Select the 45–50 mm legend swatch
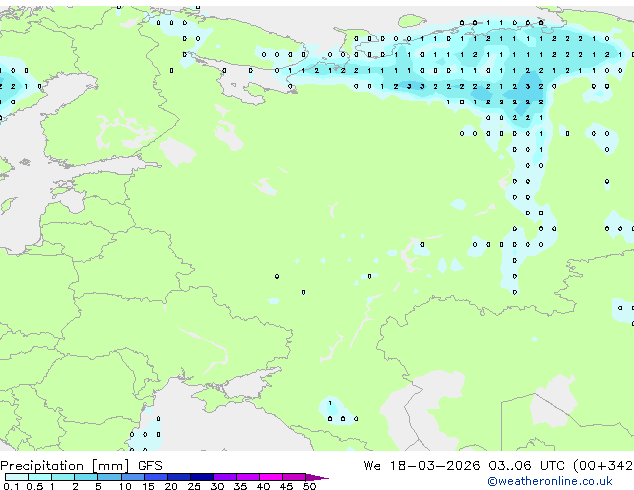The width and height of the screenshot is (634, 490). click(x=294, y=477)
